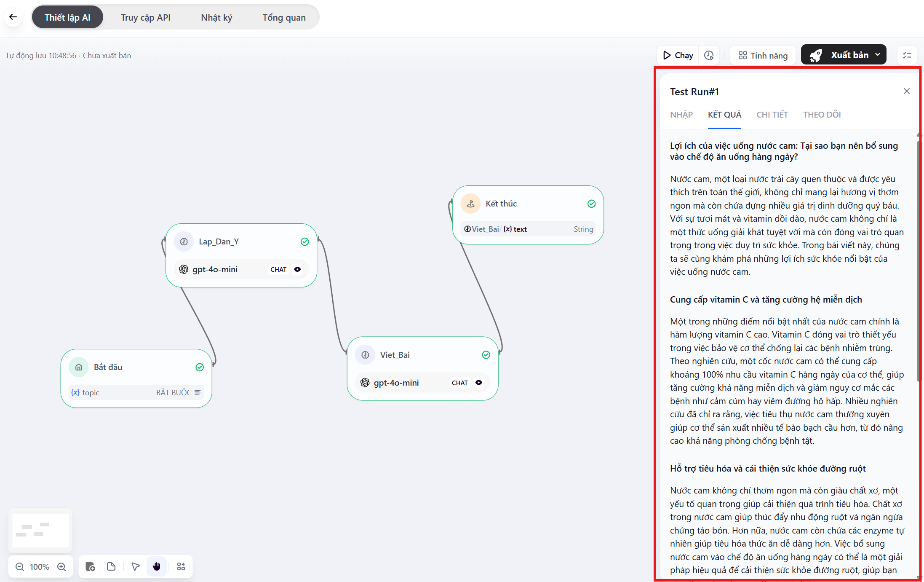
Task: Click the zoom in magnifier icon
Action: [x=61, y=567]
